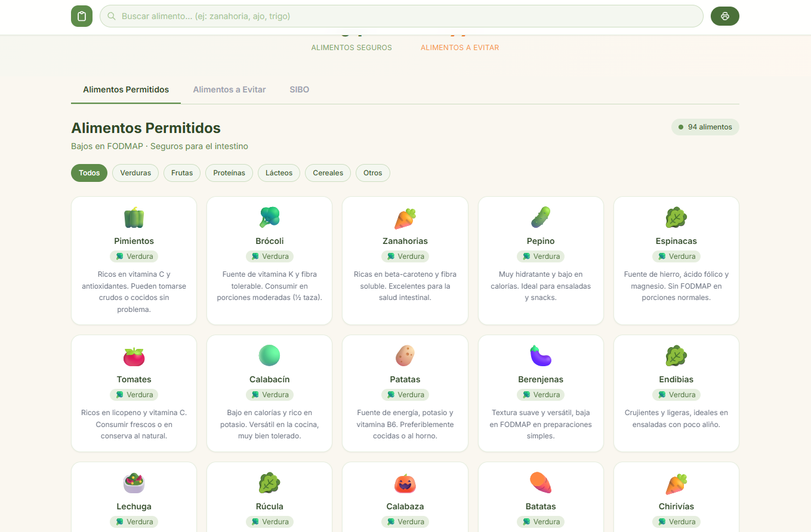Image resolution: width=811 pixels, height=532 pixels.
Task: Click the Lechuga salad bowl icon
Action: tap(134, 483)
